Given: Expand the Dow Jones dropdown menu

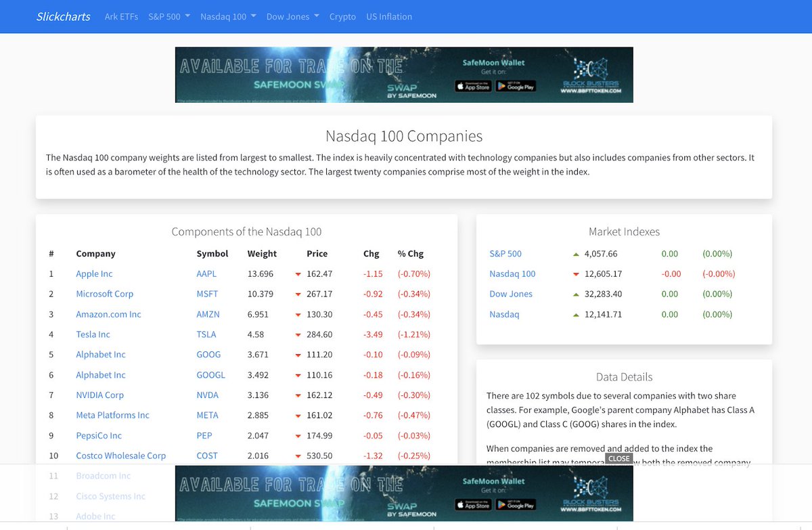Looking at the screenshot, I should coord(292,16).
